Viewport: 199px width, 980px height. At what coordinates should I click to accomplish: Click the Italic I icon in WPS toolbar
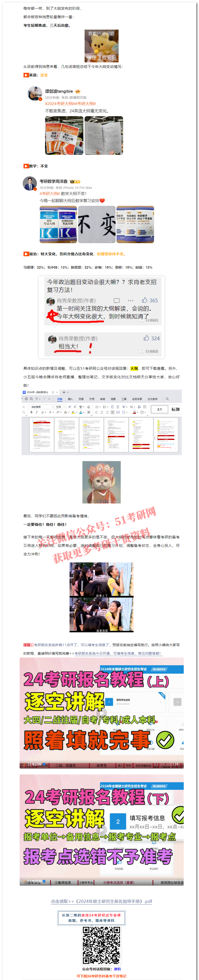(x=36, y=412)
